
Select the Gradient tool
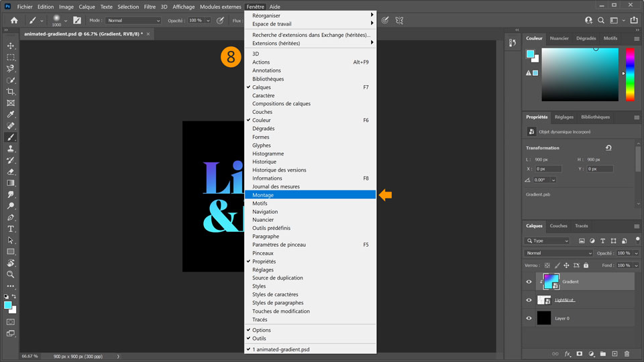tap(11, 183)
